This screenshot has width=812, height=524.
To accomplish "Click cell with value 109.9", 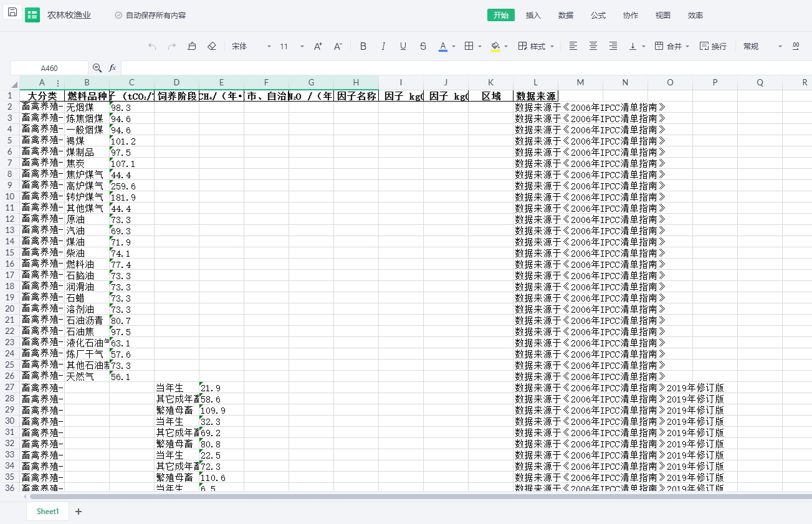I will pyautogui.click(x=221, y=410).
